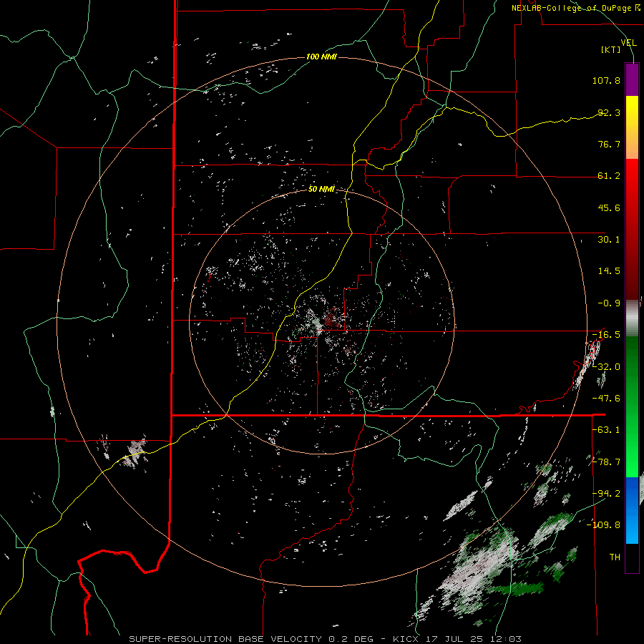This screenshot has width=644, height=644.
Task: Select the 14.5 velocity scale value
Action: click(609, 271)
